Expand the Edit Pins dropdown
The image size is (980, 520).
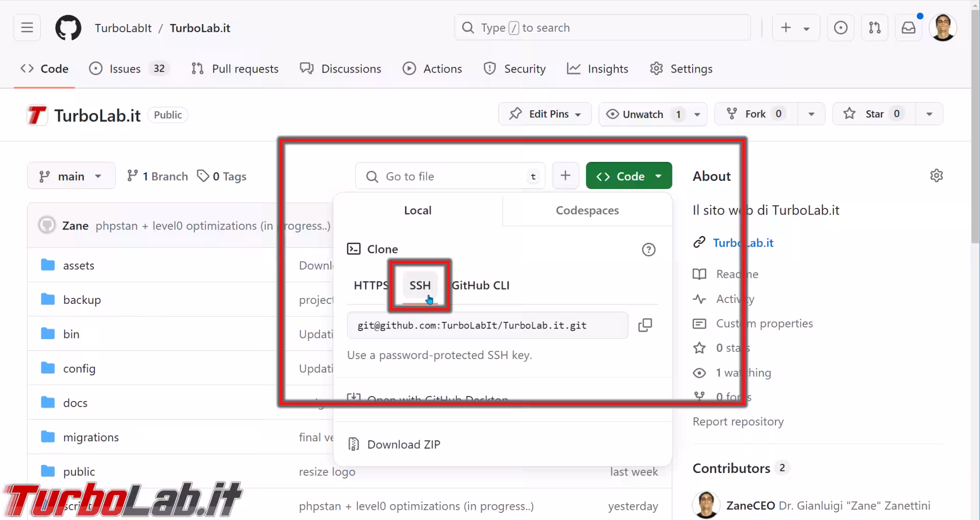[545, 114]
